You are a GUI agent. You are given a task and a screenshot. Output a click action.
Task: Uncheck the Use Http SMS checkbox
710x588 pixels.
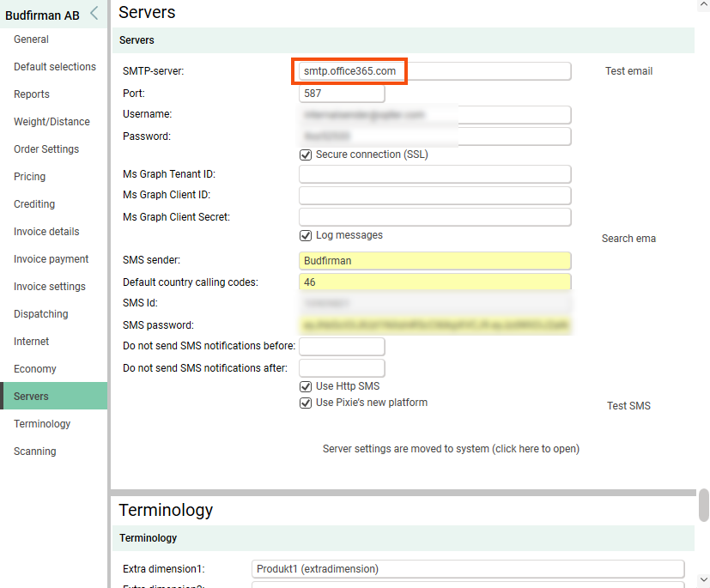pos(305,387)
